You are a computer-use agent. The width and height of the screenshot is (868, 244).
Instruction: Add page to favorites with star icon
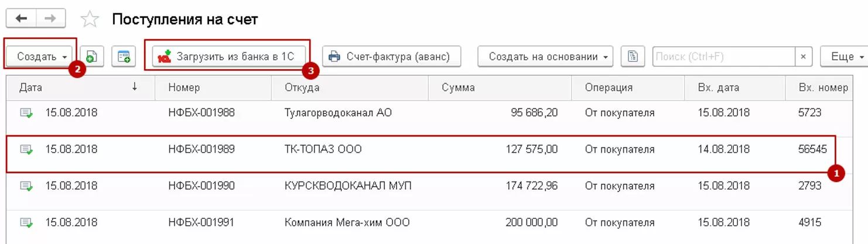coord(90,19)
